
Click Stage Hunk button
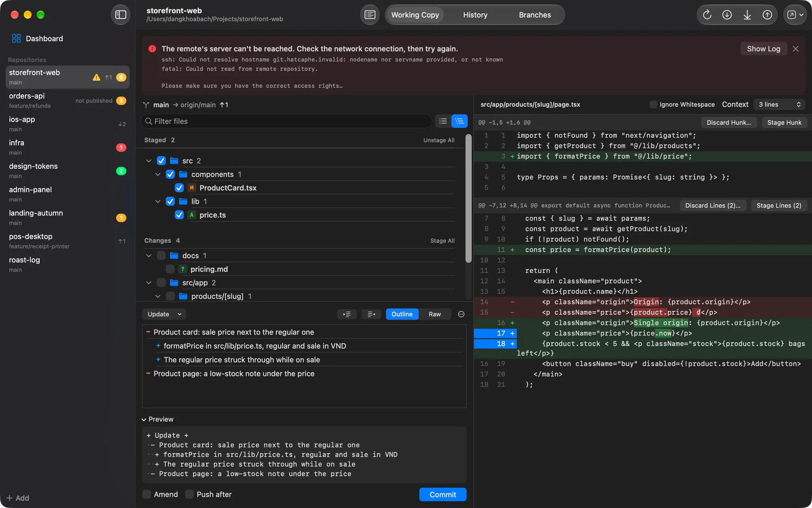click(x=784, y=122)
